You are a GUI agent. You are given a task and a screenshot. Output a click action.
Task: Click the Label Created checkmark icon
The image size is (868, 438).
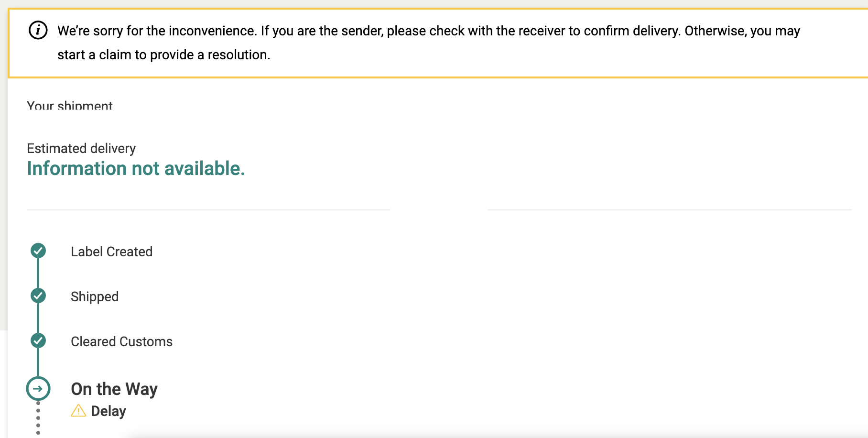tap(38, 251)
